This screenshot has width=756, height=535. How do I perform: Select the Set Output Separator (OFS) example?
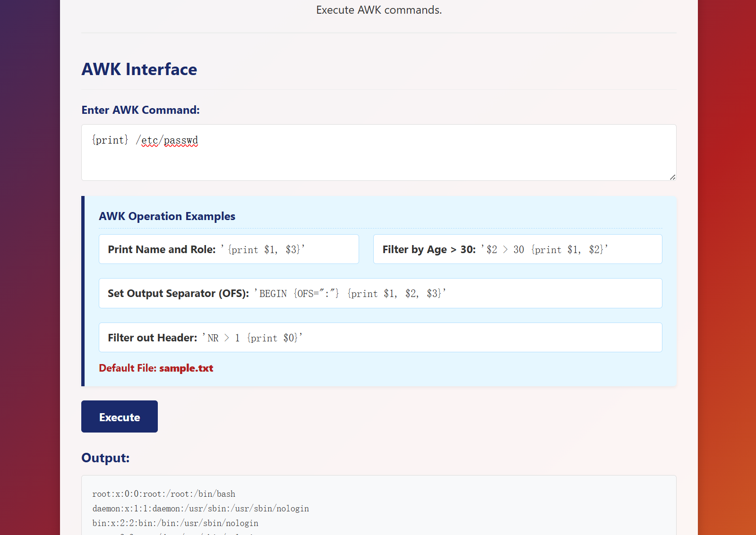(380, 293)
